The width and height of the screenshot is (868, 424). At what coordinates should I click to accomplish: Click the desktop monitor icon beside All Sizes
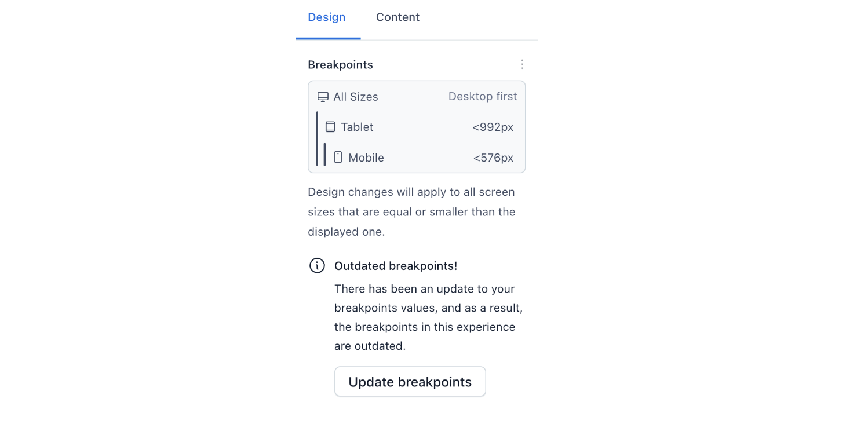click(323, 96)
